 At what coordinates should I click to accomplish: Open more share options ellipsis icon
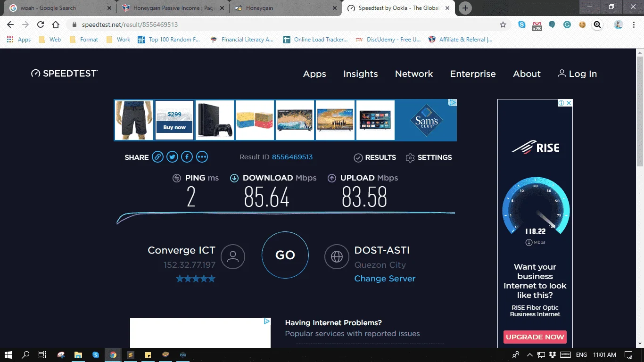pyautogui.click(x=202, y=157)
